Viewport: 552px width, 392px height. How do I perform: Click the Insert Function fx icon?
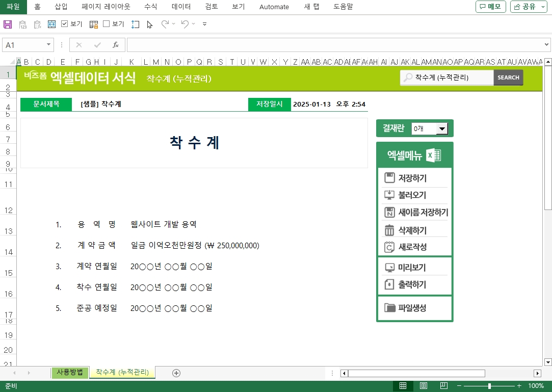116,45
